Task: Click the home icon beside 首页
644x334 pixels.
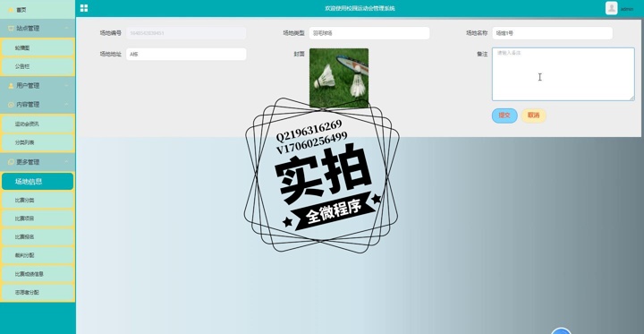Action: [11, 10]
